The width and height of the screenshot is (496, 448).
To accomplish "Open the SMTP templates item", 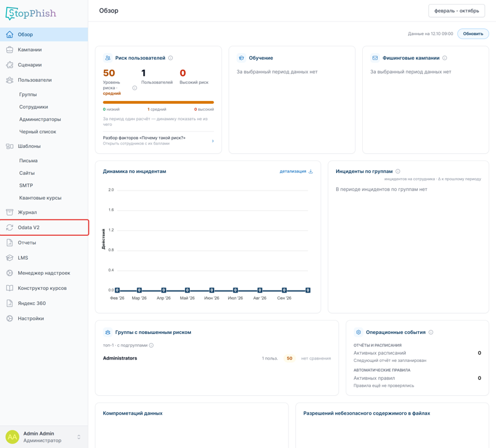I will [x=26, y=185].
